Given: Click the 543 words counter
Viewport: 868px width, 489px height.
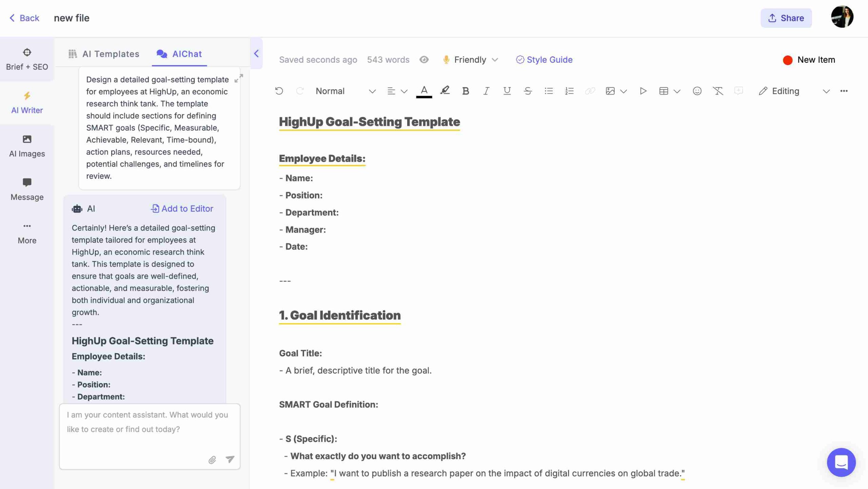Looking at the screenshot, I should [x=388, y=60].
